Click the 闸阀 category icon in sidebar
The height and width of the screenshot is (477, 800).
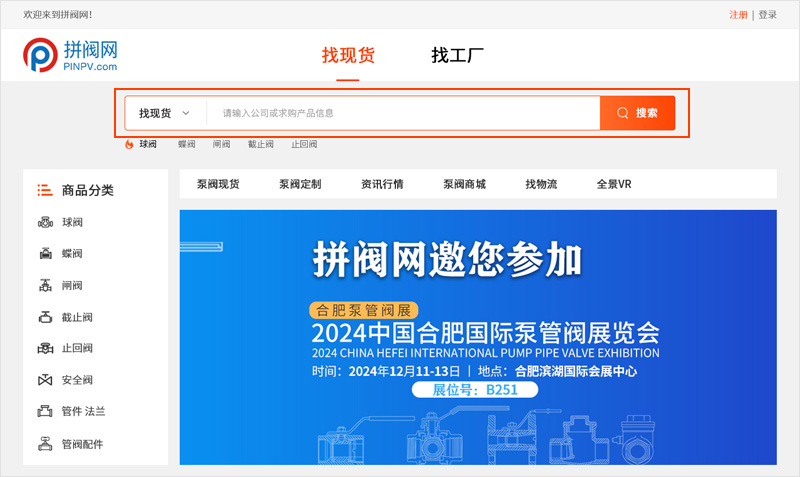tap(45, 285)
